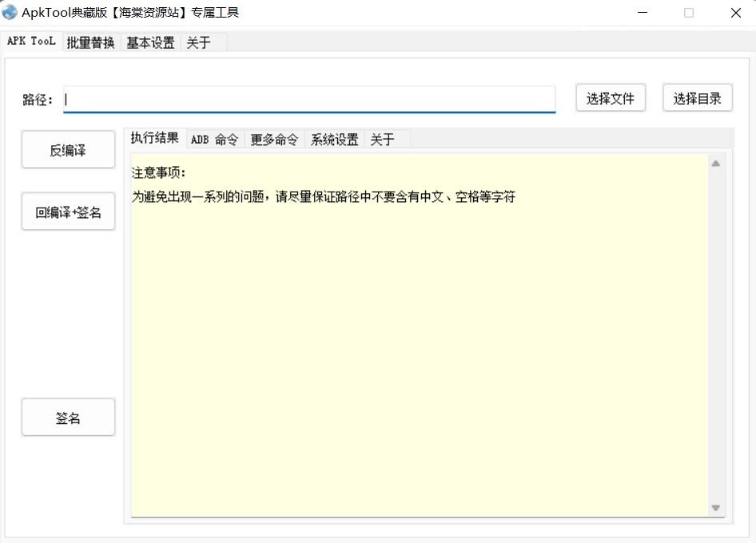756x543 pixels.
Task: Switch to the APK TooL tab
Action: 31,42
